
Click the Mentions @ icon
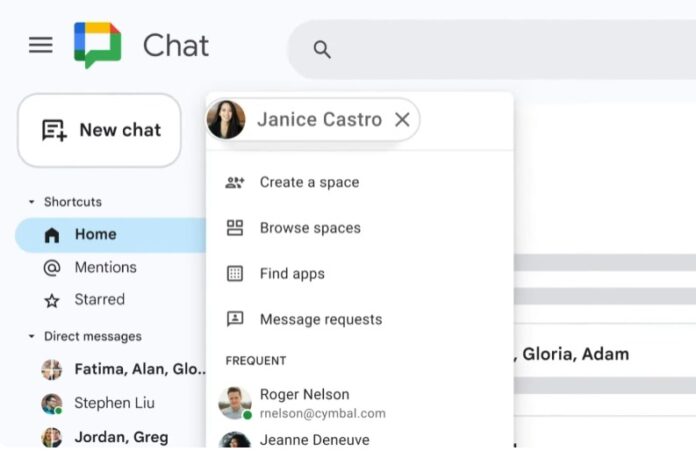[52, 268]
